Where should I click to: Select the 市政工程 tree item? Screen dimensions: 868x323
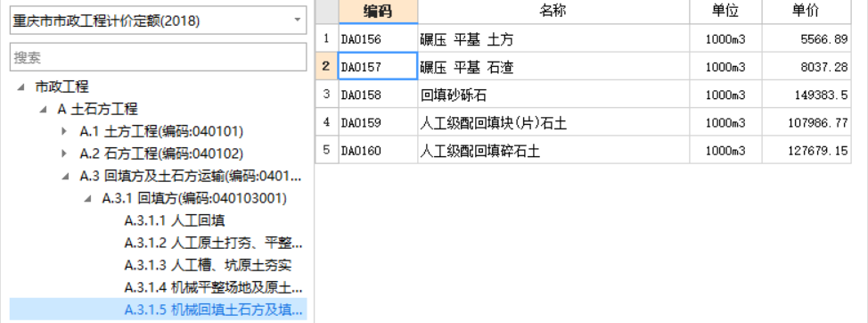tap(62, 87)
